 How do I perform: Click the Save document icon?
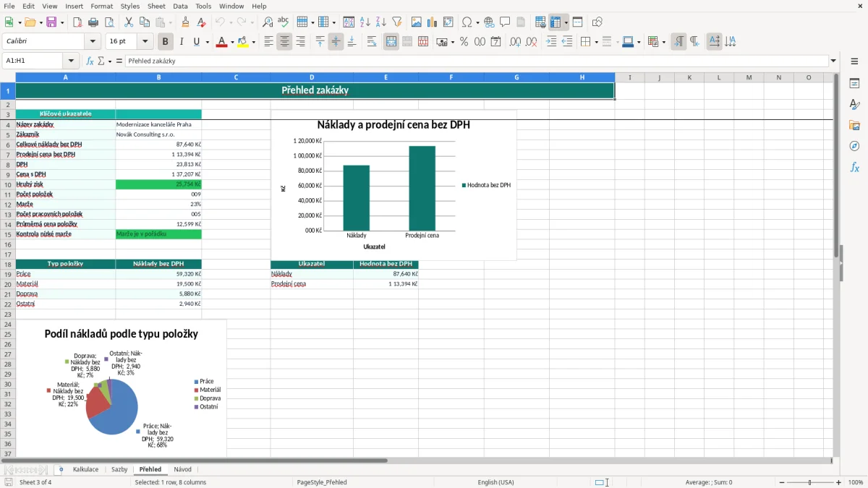[51, 22]
